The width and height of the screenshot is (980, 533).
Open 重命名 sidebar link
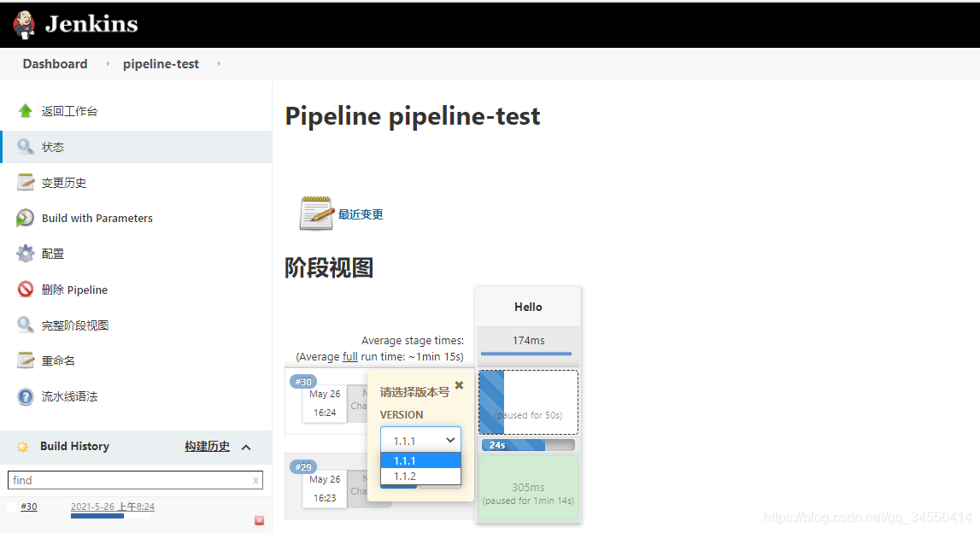click(x=58, y=360)
